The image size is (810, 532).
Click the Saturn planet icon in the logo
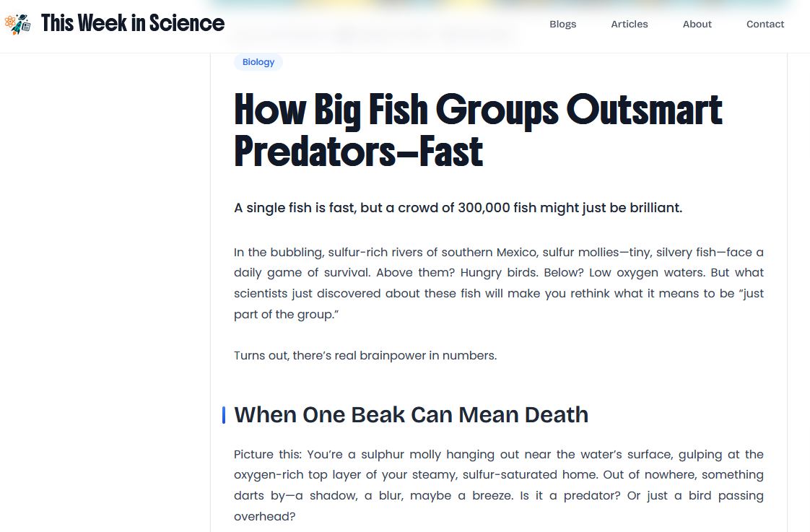coord(22,17)
